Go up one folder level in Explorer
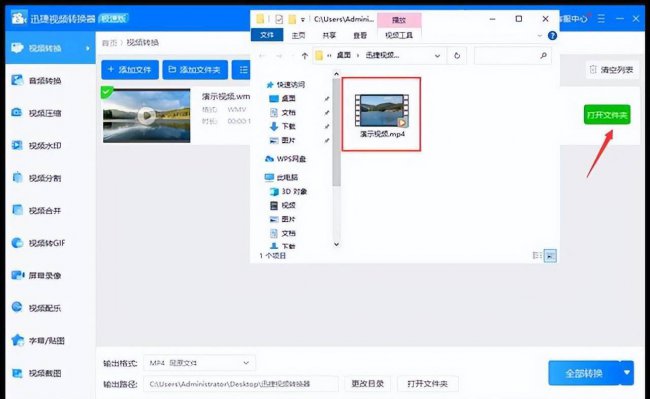 click(x=305, y=56)
